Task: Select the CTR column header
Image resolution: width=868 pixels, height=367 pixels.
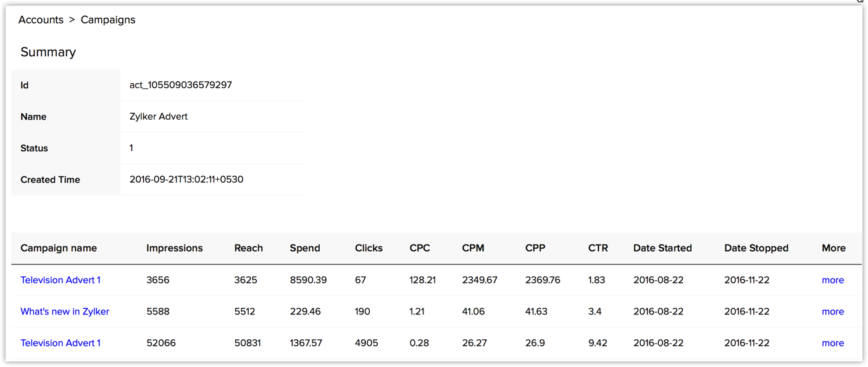Action: (x=598, y=248)
